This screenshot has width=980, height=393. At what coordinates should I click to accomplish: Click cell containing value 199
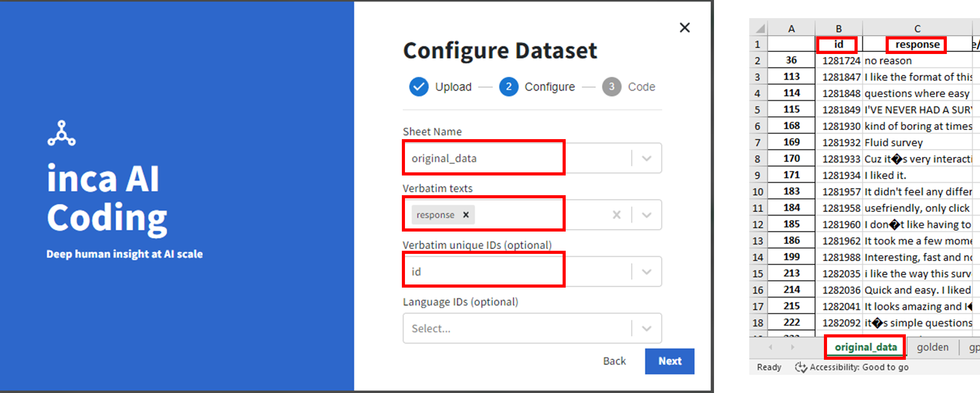click(x=791, y=257)
